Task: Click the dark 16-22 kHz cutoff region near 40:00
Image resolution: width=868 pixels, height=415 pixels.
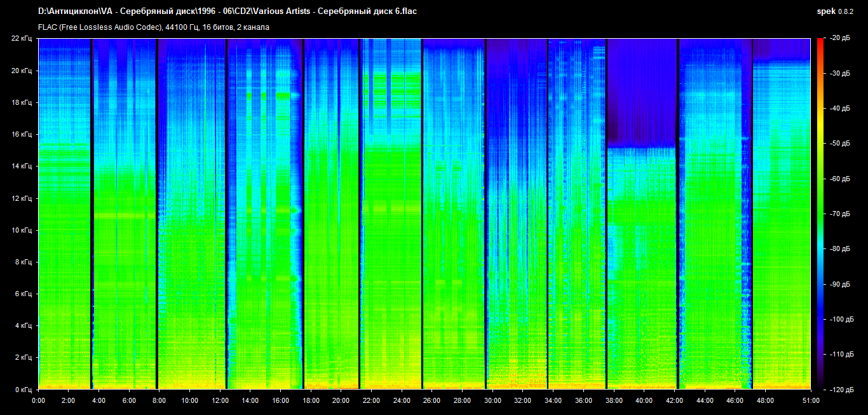Action: coord(642,92)
